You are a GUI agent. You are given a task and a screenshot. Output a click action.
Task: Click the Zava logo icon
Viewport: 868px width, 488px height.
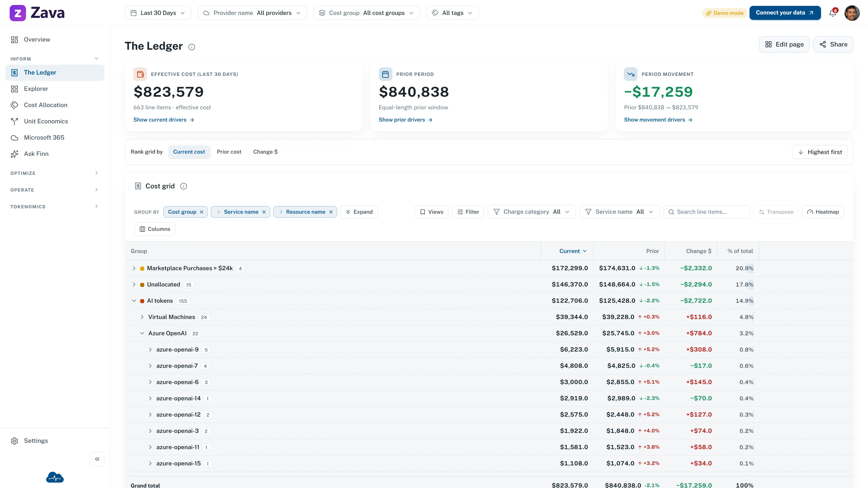[x=18, y=13]
